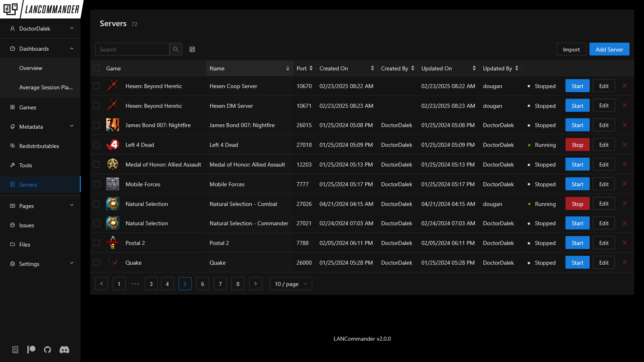Click the documentation icon in sidebar footer

point(15,350)
